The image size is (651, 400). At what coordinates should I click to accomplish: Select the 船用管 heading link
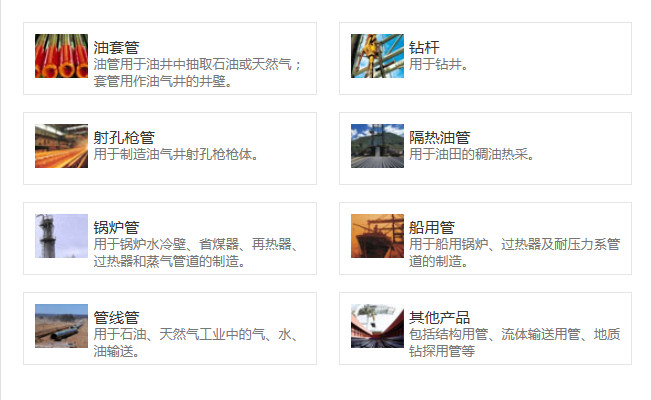(x=432, y=227)
